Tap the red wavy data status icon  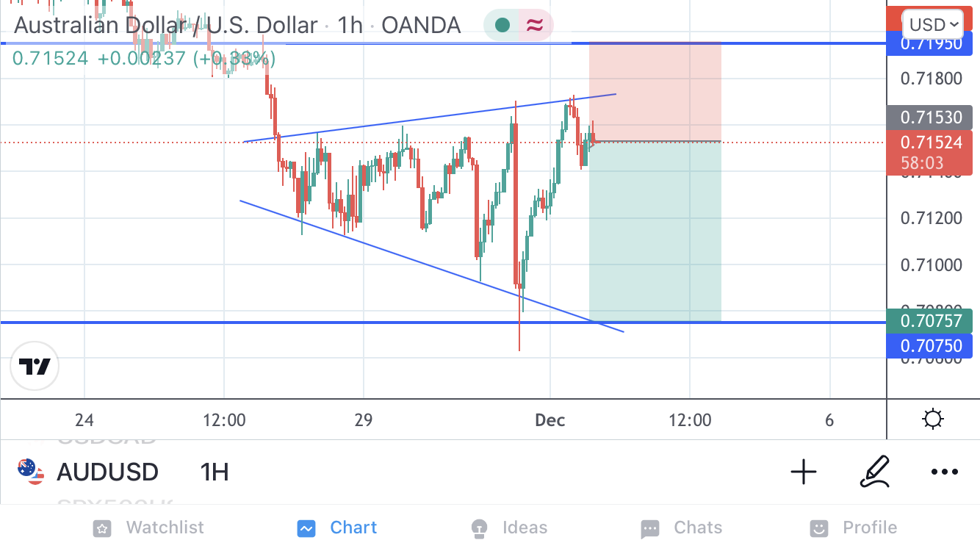pyautogui.click(x=535, y=26)
